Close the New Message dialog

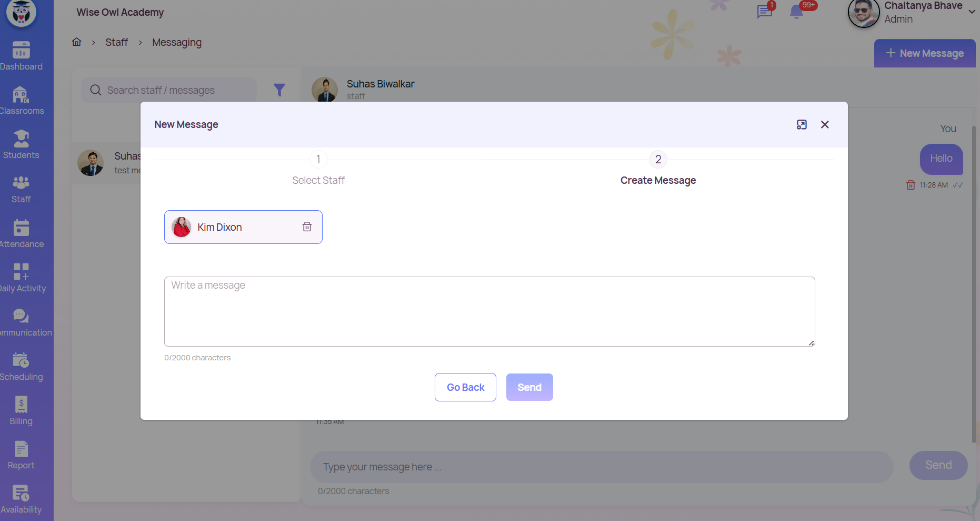point(825,125)
